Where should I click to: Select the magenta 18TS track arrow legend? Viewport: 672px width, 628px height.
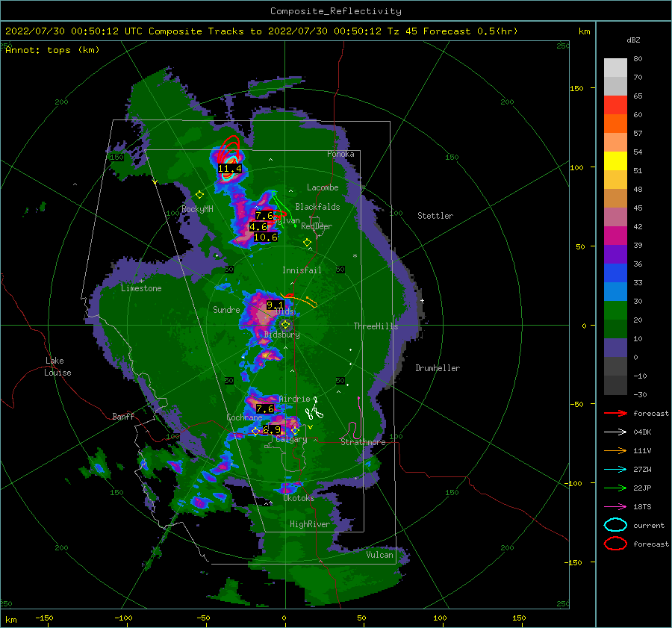(615, 507)
